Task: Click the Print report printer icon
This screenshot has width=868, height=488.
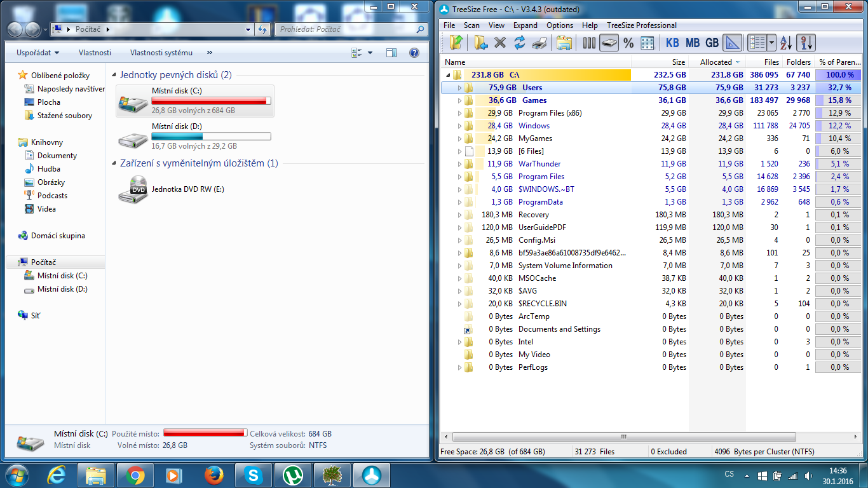Action: click(x=539, y=43)
